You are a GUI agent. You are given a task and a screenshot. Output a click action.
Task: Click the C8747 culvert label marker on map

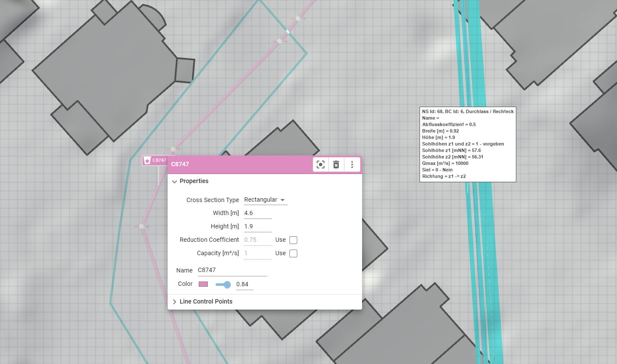click(155, 160)
